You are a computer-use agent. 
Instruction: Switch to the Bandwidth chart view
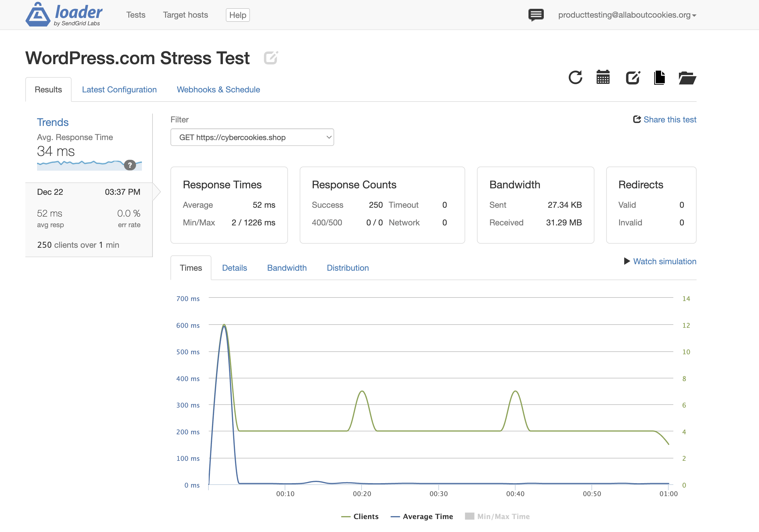pyautogui.click(x=286, y=268)
